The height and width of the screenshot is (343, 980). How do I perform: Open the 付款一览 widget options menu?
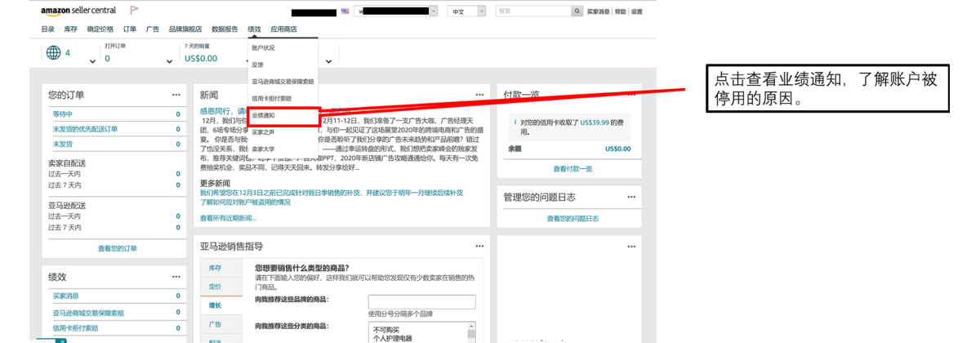pos(631,95)
